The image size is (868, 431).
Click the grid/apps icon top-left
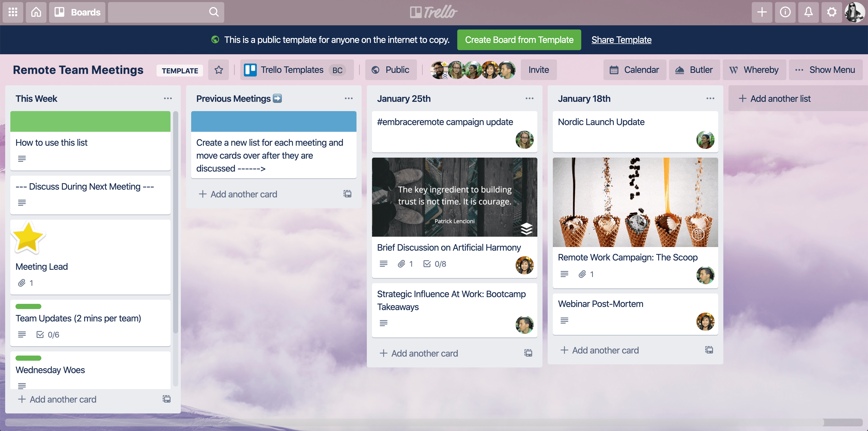(13, 12)
